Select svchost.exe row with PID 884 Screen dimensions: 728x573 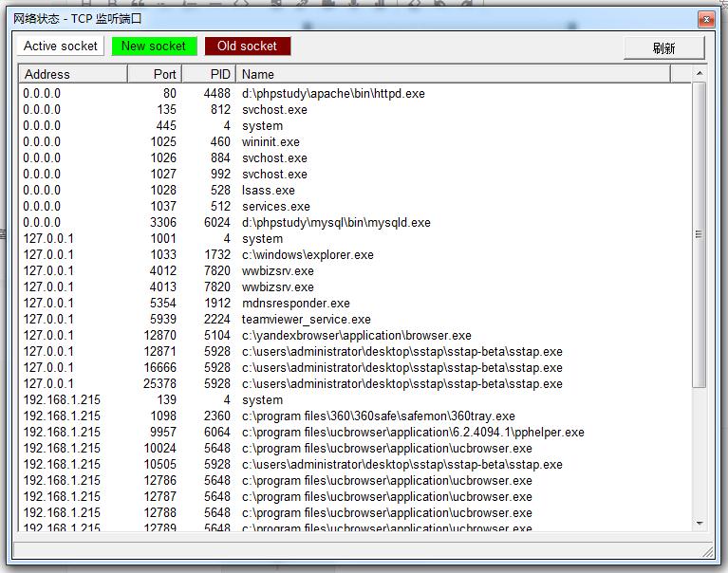[x=355, y=157]
